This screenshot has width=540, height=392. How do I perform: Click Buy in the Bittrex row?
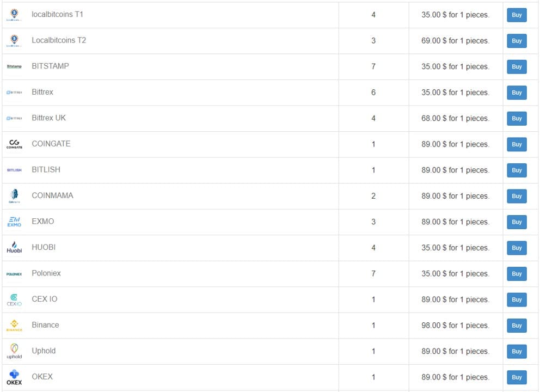tap(517, 93)
